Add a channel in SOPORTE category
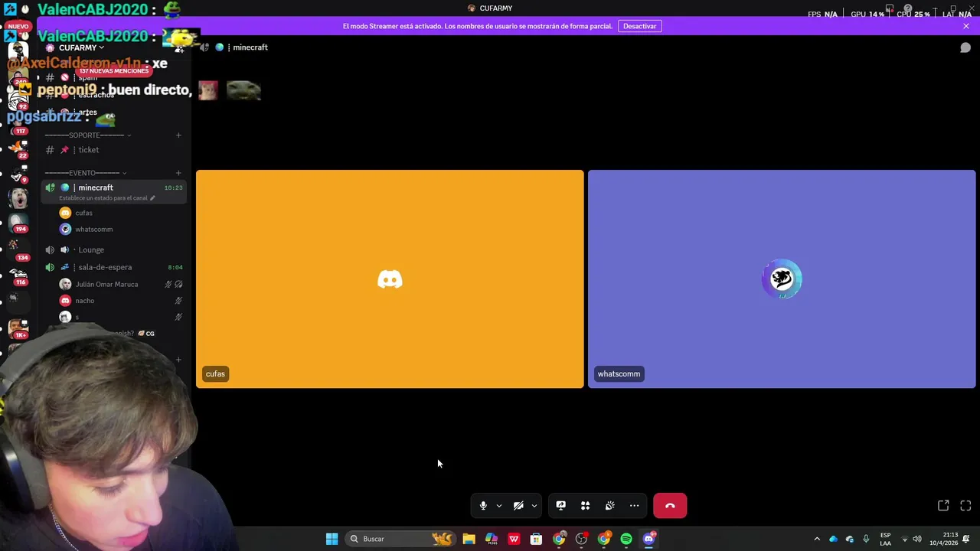This screenshot has width=980, height=551. [x=178, y=135]
